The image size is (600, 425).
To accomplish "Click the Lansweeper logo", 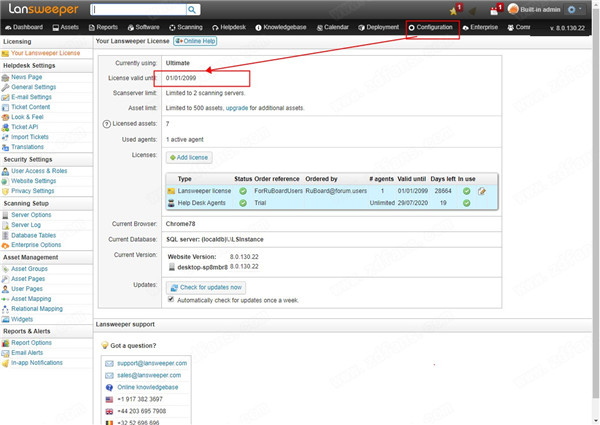I will pos(44,9).
